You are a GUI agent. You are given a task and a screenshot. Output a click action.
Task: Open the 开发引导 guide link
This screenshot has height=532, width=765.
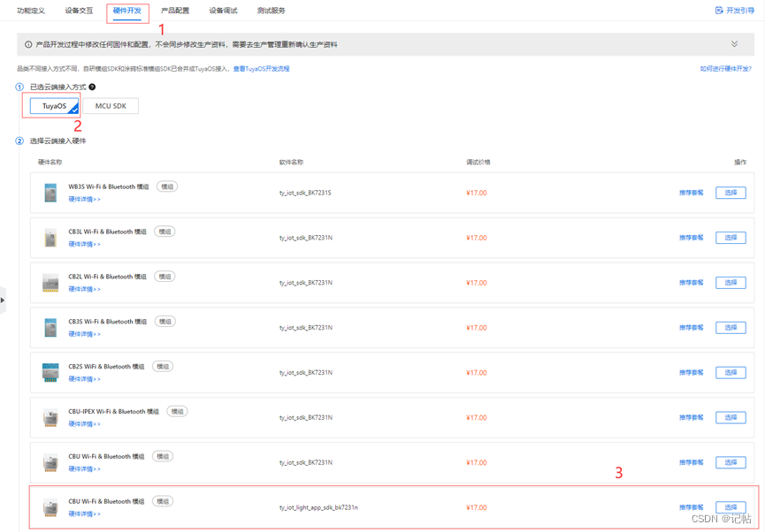(734, 11)
